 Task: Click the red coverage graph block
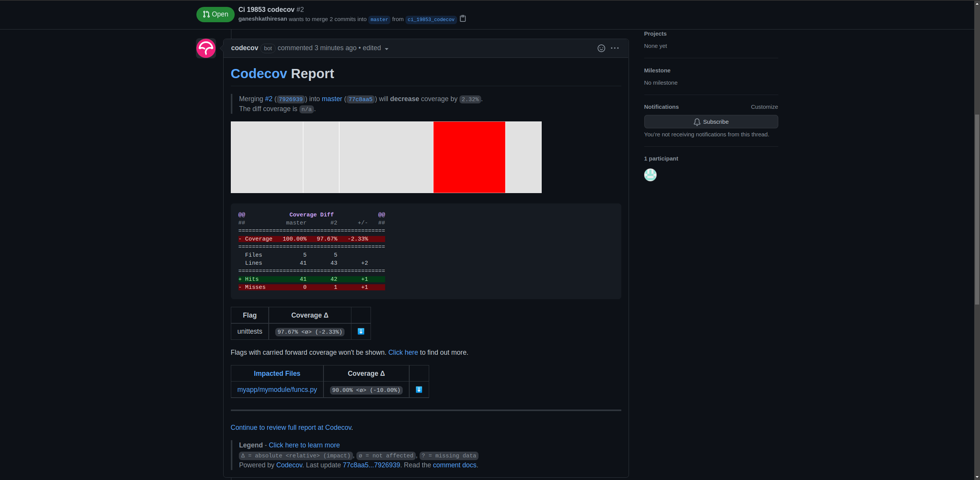[469, 157]
